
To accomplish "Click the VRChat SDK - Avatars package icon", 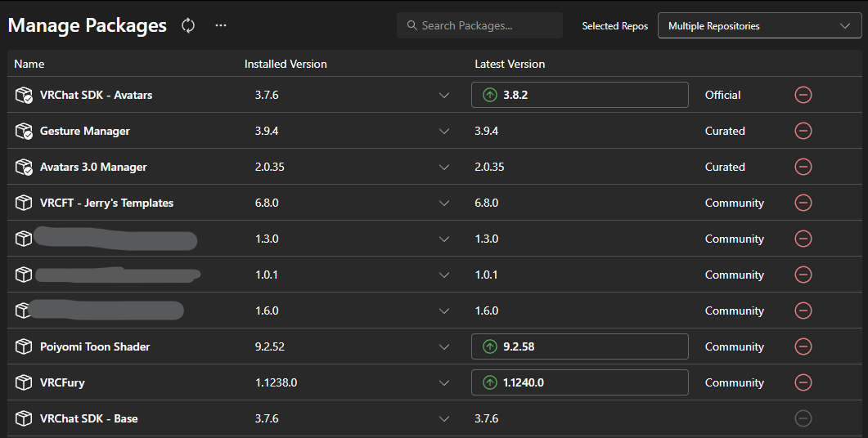I will point(24,95).
